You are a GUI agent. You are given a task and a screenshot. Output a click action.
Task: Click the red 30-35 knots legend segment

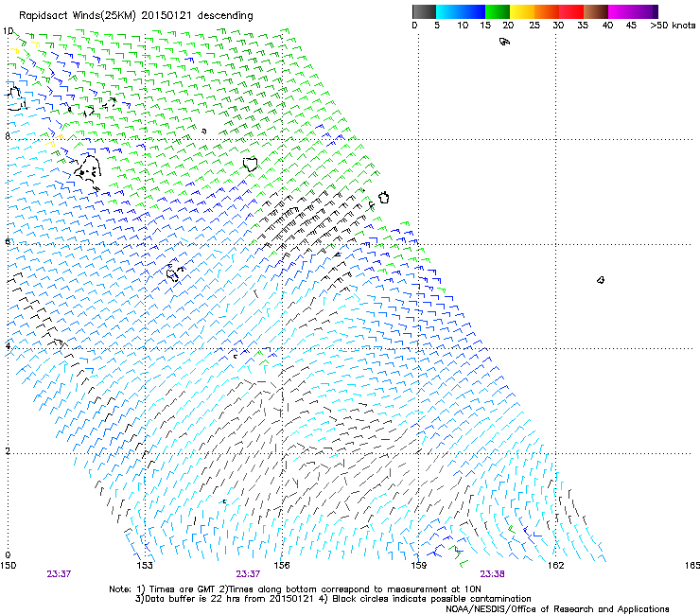[571, 11]
